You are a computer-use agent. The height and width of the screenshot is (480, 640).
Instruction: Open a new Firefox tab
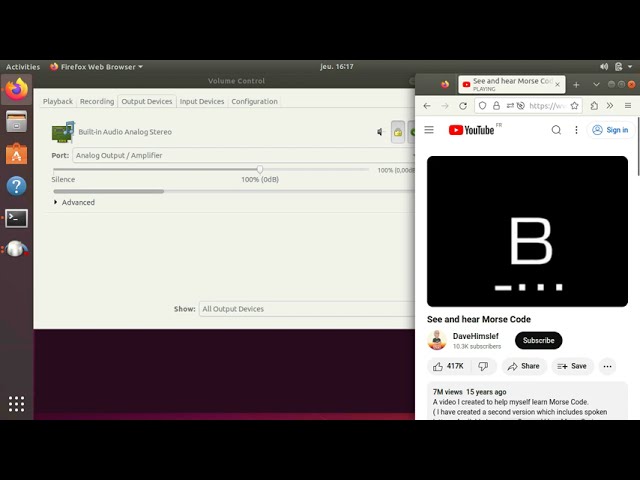pos(576,84)
